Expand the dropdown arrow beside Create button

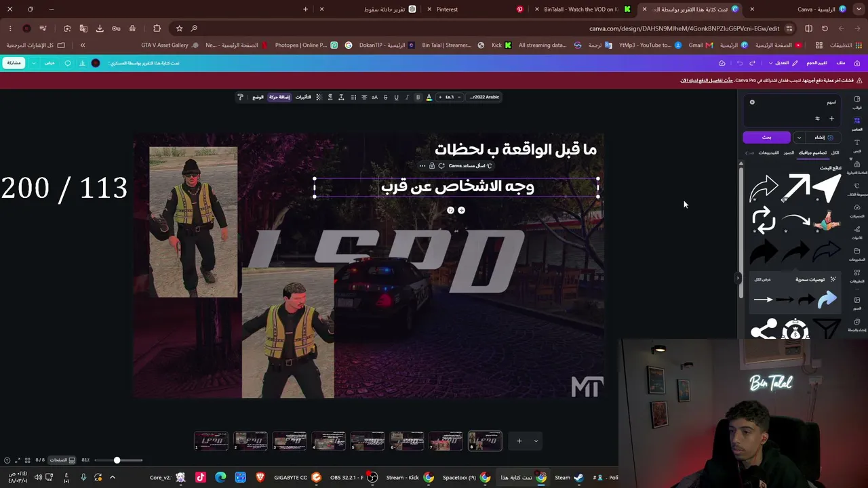(799, 138)
